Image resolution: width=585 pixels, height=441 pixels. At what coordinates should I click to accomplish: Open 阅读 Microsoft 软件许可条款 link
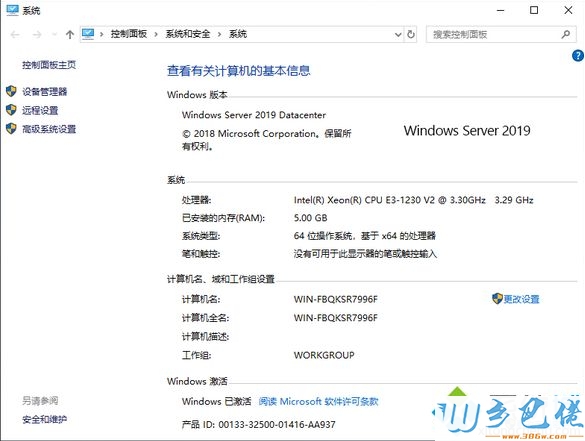(x=318, y=401)
